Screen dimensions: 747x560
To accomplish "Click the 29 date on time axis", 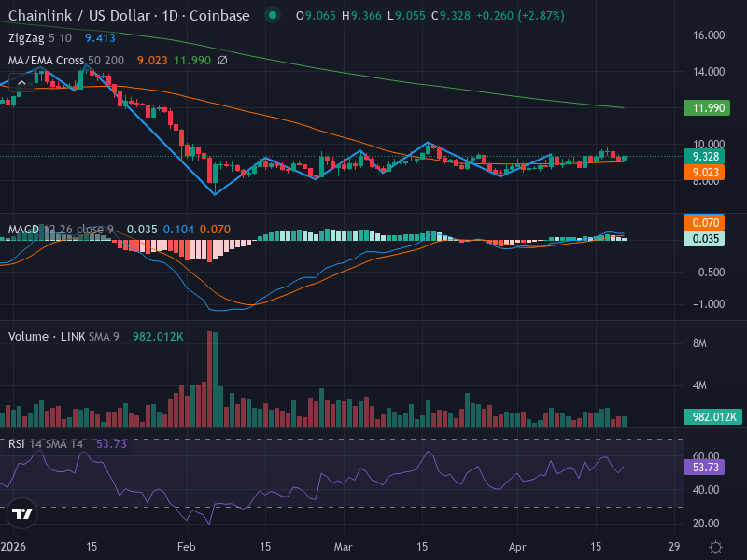I will click(x=674, y=547).
